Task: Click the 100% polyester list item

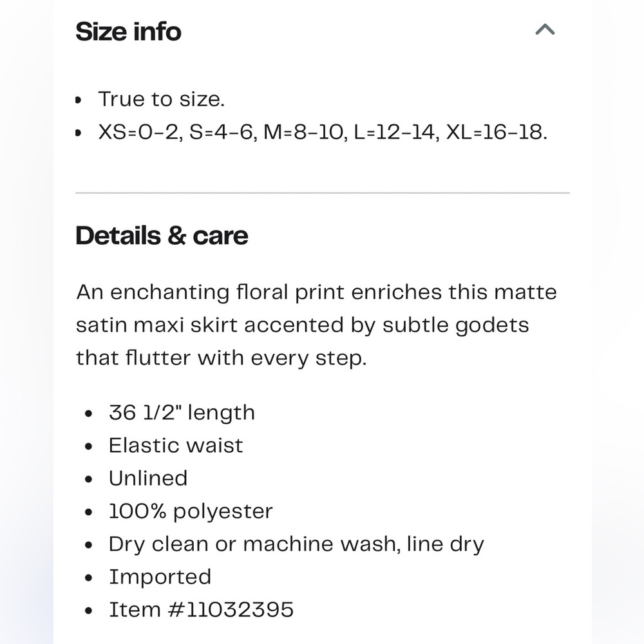Action: [x=191, y=511]
